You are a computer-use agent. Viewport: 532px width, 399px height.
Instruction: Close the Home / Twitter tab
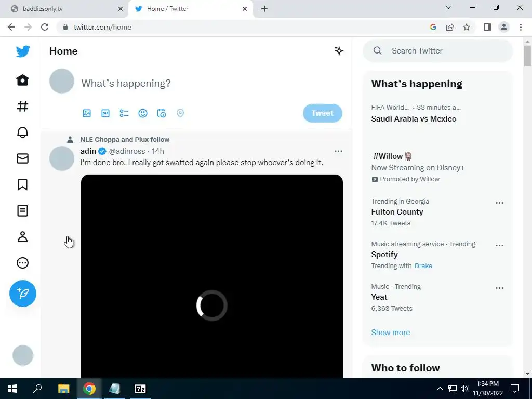pyautogui.click(x=245, y=9)
